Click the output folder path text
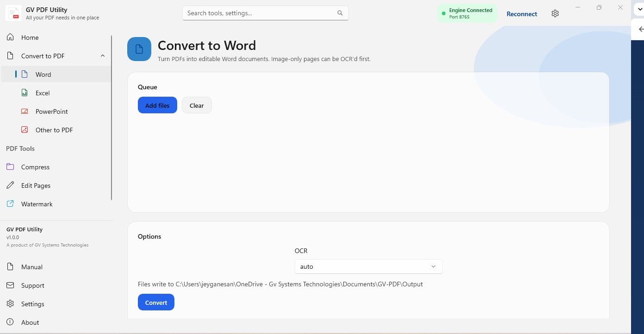Viewport: 644px width, 334px height. (280, 284)
